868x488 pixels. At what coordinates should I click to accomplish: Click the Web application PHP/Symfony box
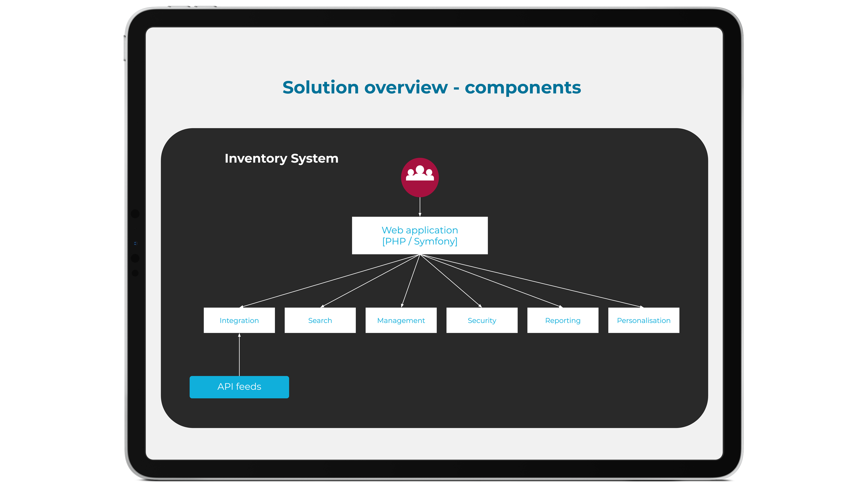tap(420, 236)
